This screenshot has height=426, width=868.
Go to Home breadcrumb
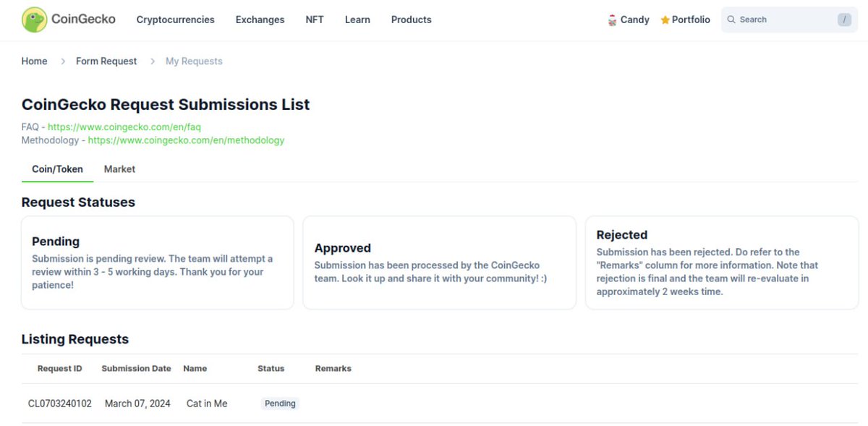(34, 61)
